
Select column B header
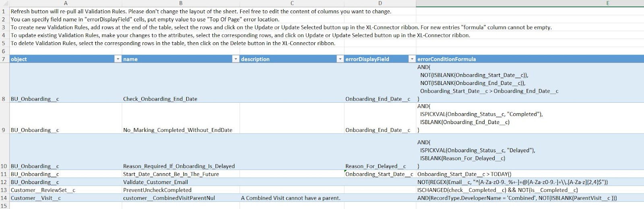click(x=181, y=3)
